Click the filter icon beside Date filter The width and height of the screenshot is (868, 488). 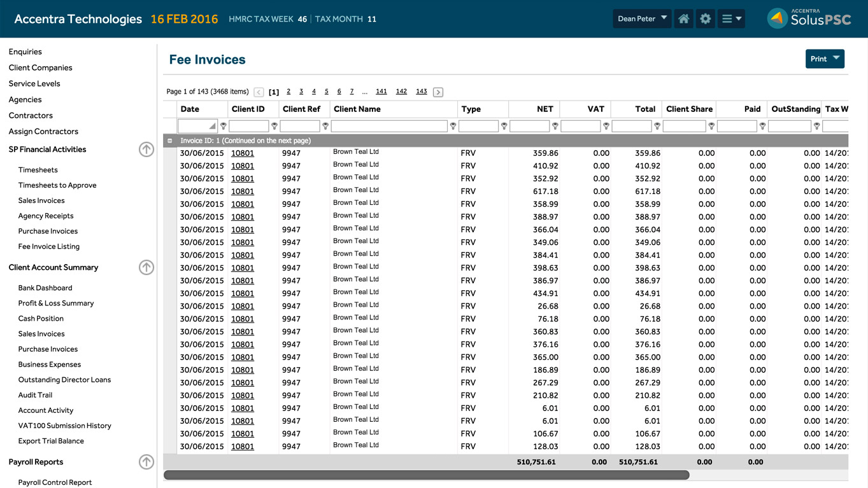click(224, 127)
